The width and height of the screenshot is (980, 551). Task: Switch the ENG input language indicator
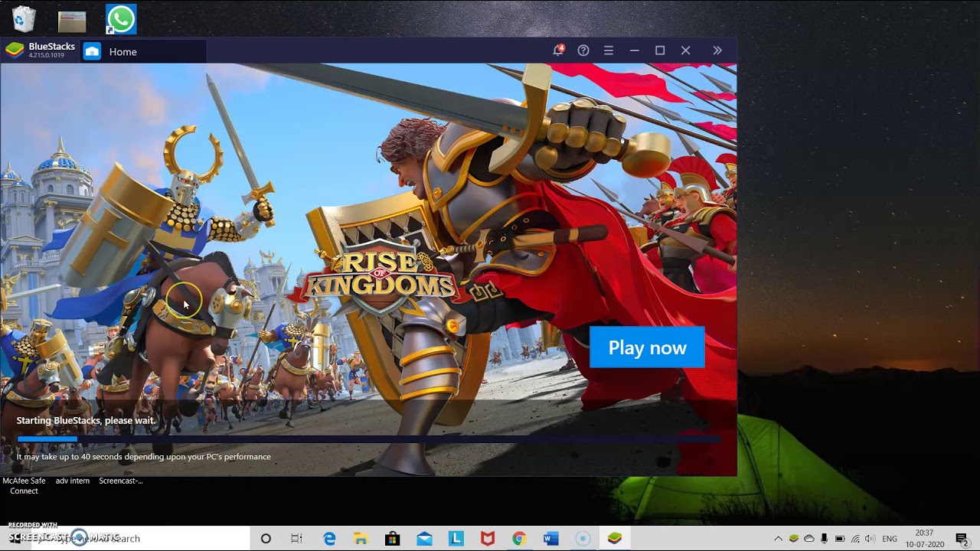[x=890, y=539]
